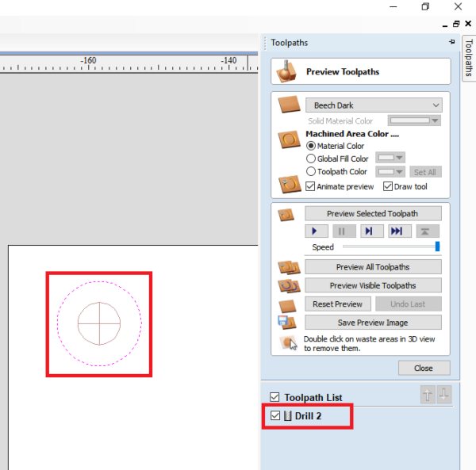Click the Save Preview Image button
This screenshot has width=476, height=470.
pos(373,323)
